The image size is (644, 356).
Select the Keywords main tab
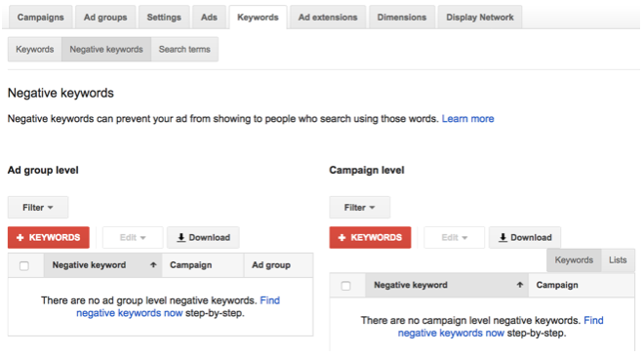258,18
